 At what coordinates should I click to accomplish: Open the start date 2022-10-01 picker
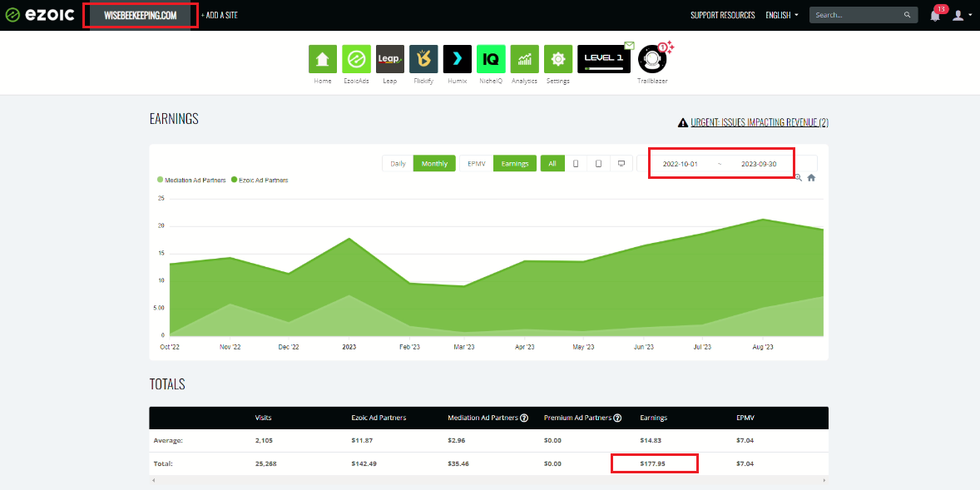[x=680, y=164]
